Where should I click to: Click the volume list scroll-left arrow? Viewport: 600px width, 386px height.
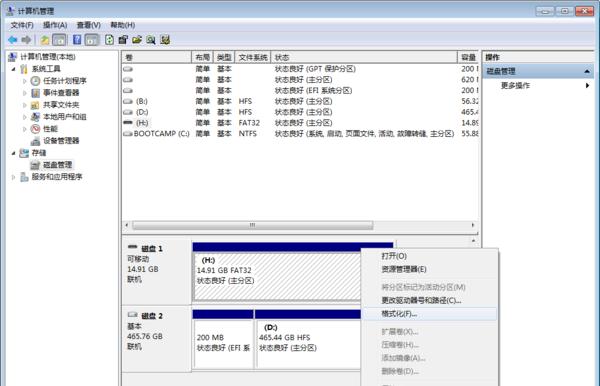(x=127, y=225)
